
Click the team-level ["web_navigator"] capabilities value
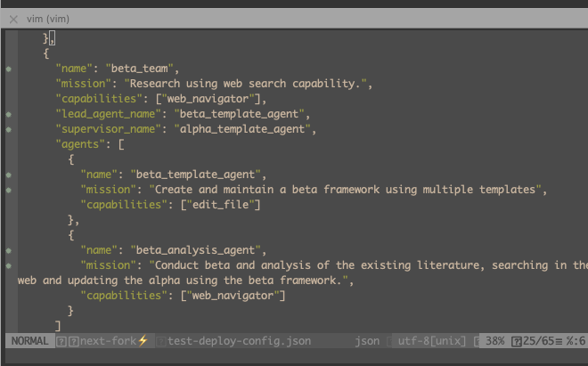[208, 99]
